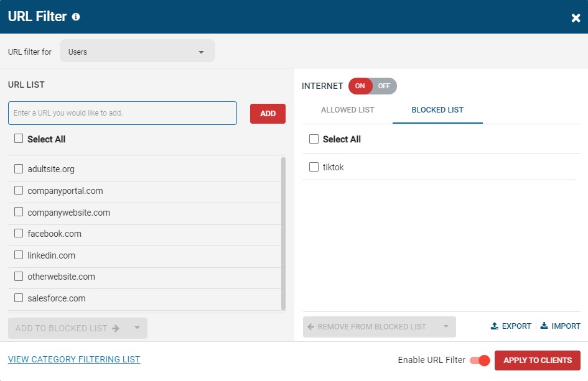Click REMOVE FROM BLOCKED LIST button
This screenshot has height=381, width=588.
(370, 327)
